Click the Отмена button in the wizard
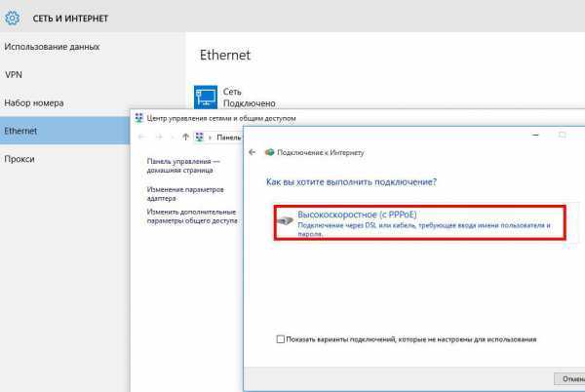Image resolution: width=585 pixels, height=392 pixels. pyautogui.click(x=569, y=379)
